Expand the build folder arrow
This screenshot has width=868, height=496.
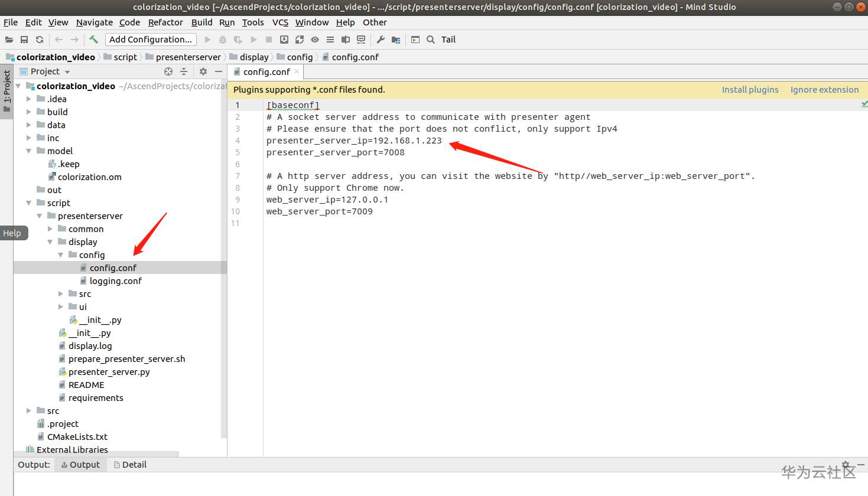(x=29, y=112)
